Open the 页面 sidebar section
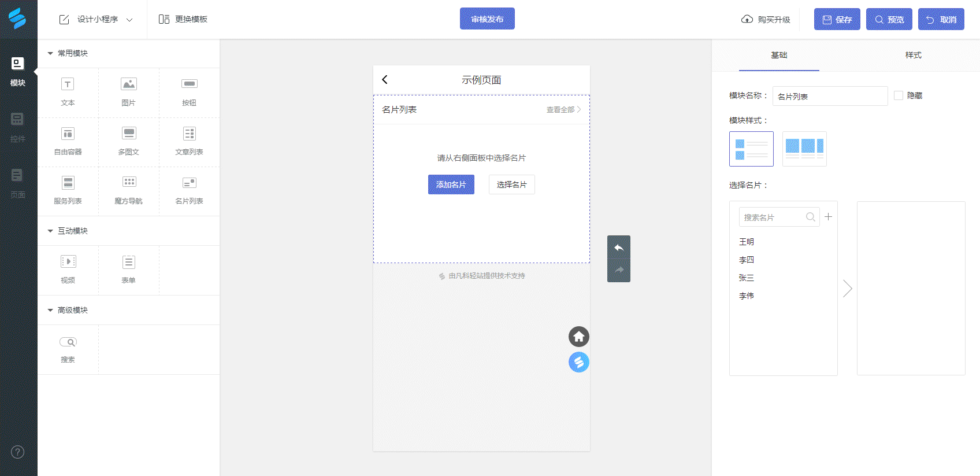 18,183
